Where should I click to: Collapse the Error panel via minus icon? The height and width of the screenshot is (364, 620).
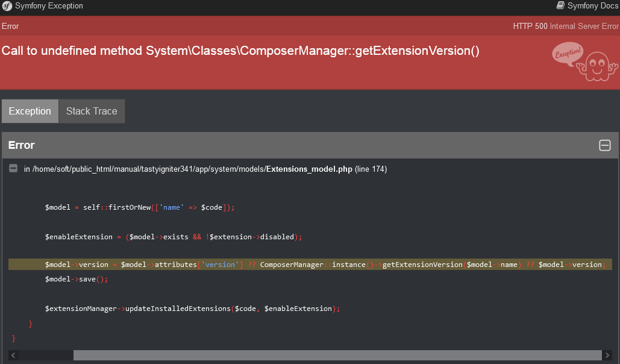(604, 145)
